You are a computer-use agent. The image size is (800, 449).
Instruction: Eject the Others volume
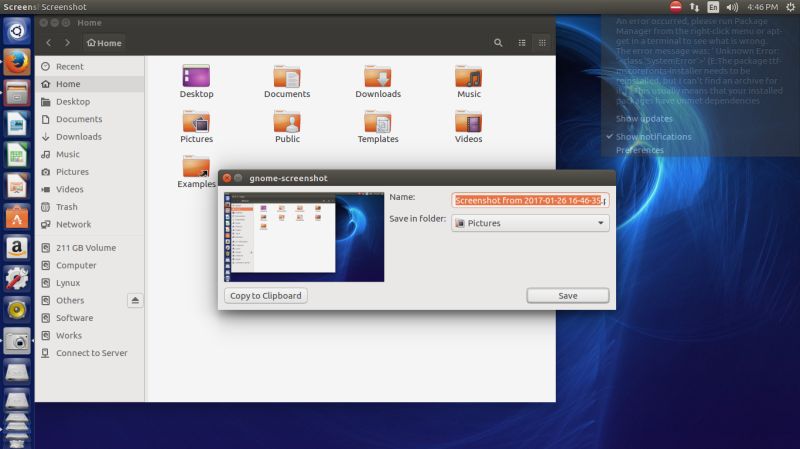(135, 301)
